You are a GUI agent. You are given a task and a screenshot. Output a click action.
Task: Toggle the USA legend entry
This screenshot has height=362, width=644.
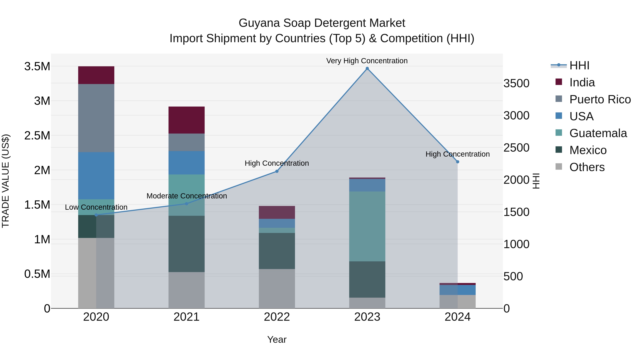coord(574,116)
